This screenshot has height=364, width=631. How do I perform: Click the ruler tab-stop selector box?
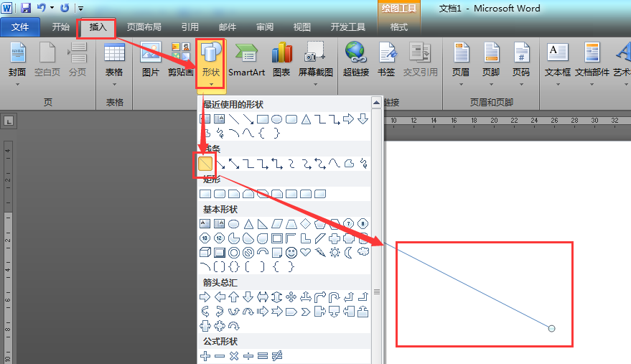point(9,121)
